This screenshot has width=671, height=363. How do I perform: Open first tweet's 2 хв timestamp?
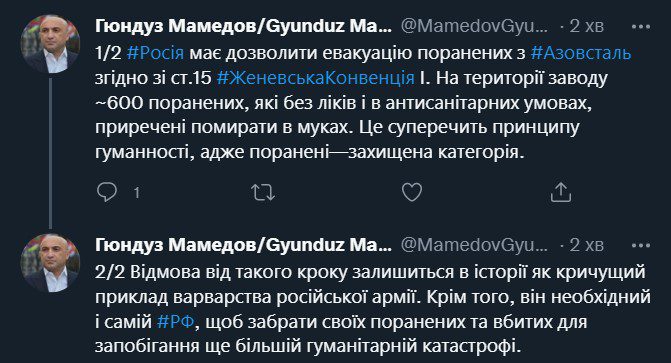click(586, 27)
